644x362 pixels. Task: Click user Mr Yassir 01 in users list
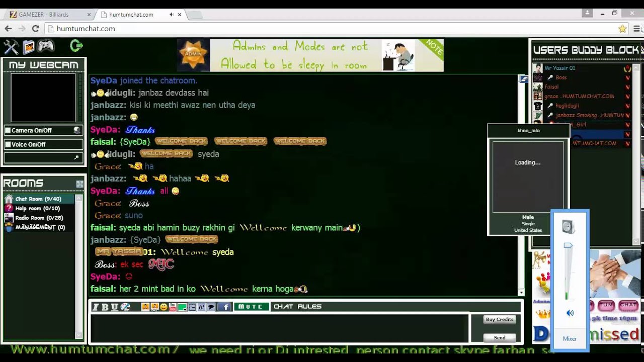pyautogui.click(x=559, y=68)
